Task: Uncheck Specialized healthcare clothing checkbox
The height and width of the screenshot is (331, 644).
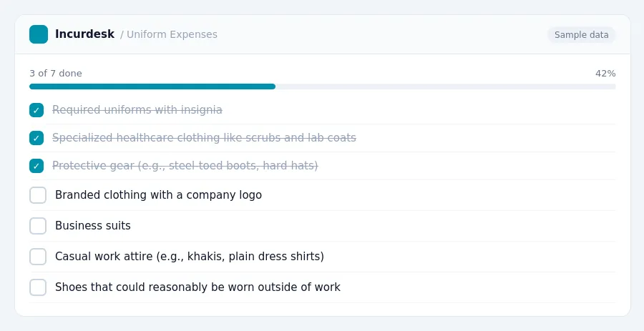Action: pyautogui.click(x=36, y=138)
